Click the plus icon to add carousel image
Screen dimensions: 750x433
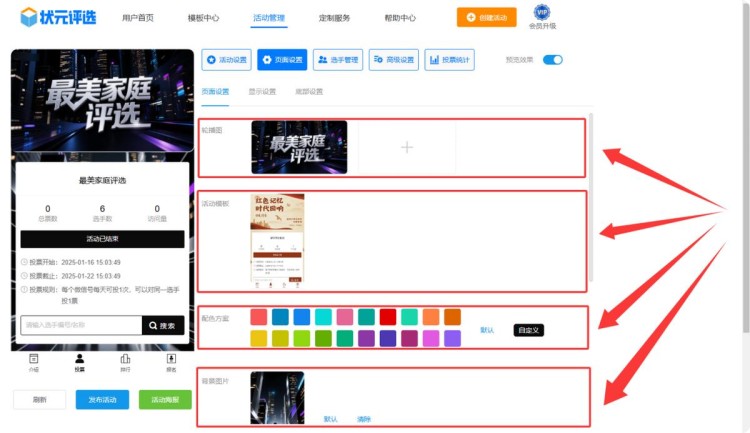pyautogui.click(x=406, y=148)
